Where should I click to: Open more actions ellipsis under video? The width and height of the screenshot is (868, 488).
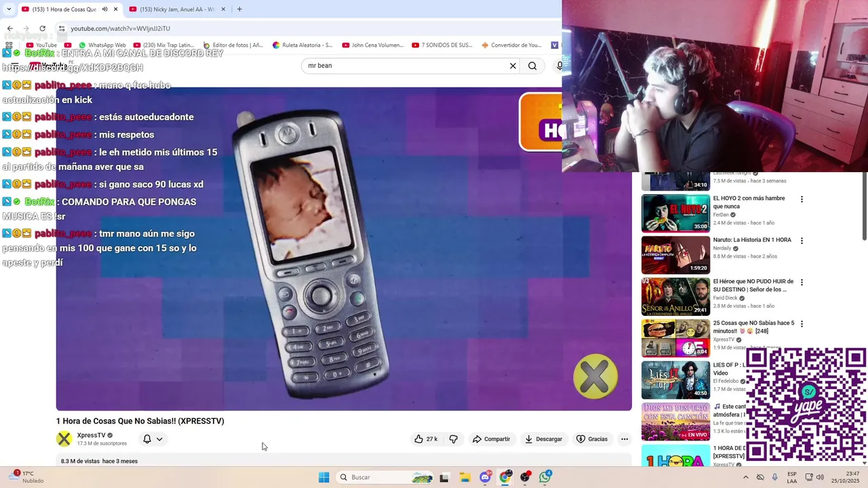625,439
